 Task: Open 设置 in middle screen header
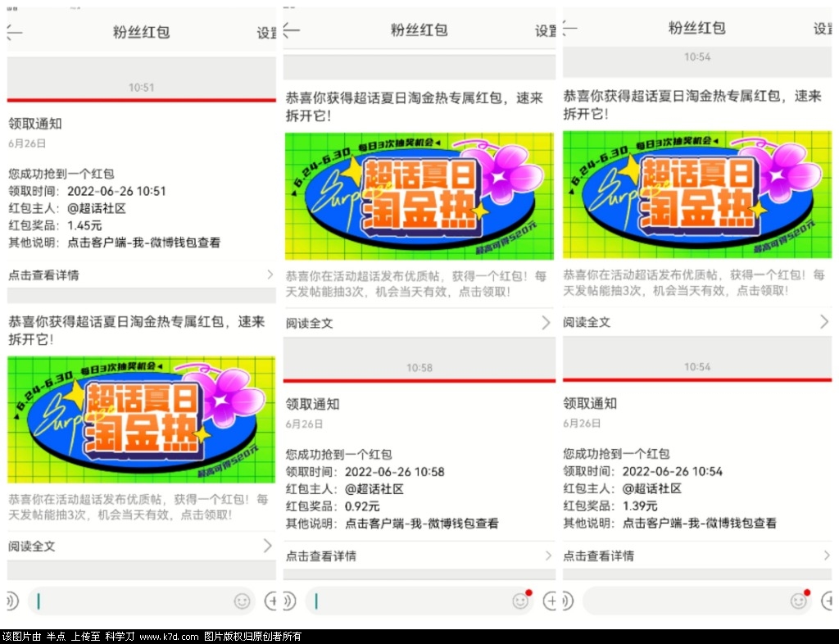(x=545, y=31)
